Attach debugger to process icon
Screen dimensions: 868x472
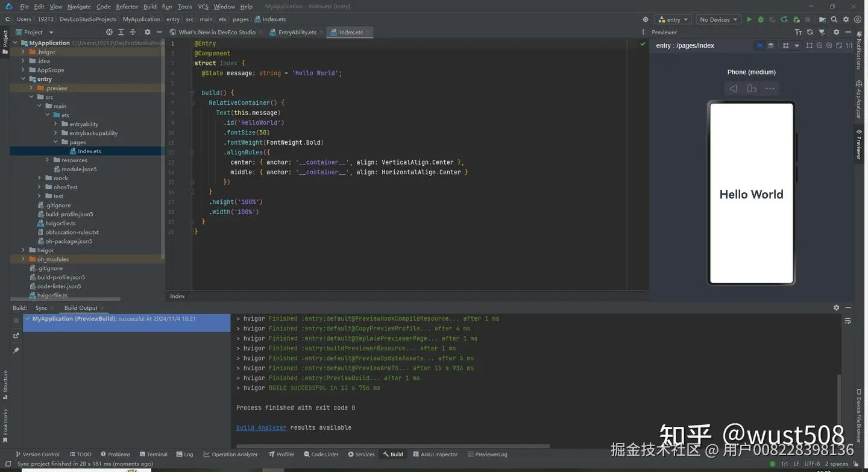coord(796,19)
